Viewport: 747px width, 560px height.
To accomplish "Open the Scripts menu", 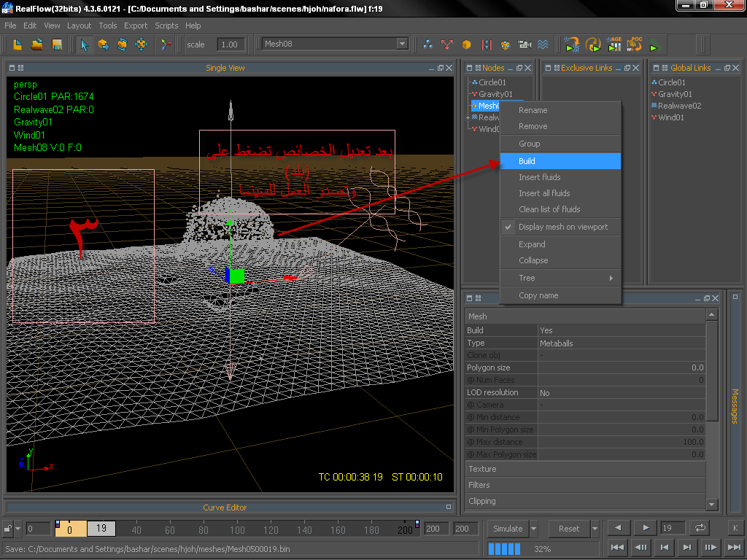I will tap(166, 26).
